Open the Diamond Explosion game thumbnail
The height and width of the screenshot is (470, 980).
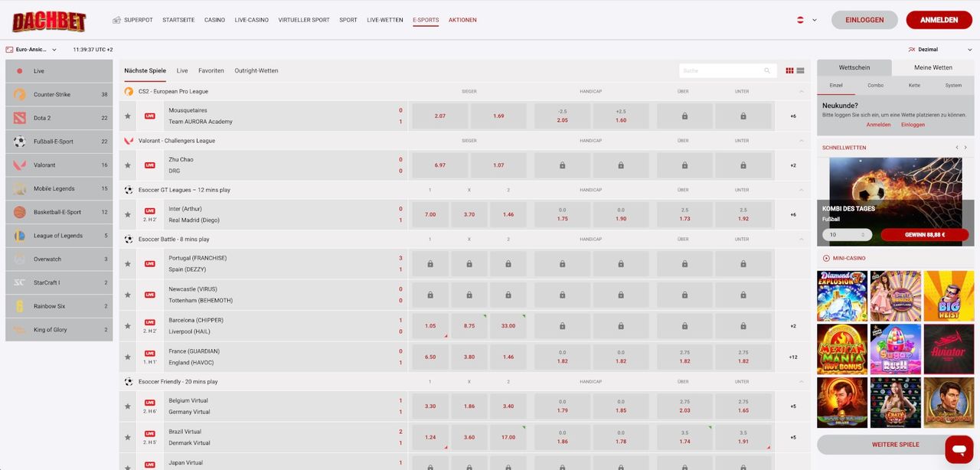tap(842, 295)
